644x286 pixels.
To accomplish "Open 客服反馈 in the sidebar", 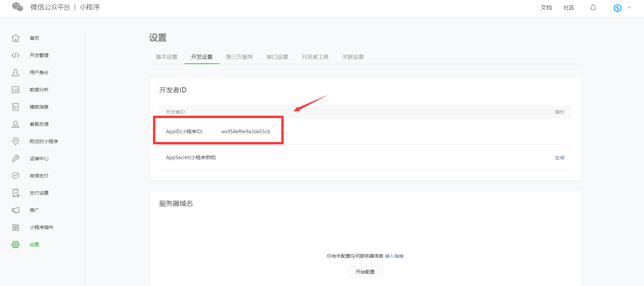I will (x=39, y=124).
